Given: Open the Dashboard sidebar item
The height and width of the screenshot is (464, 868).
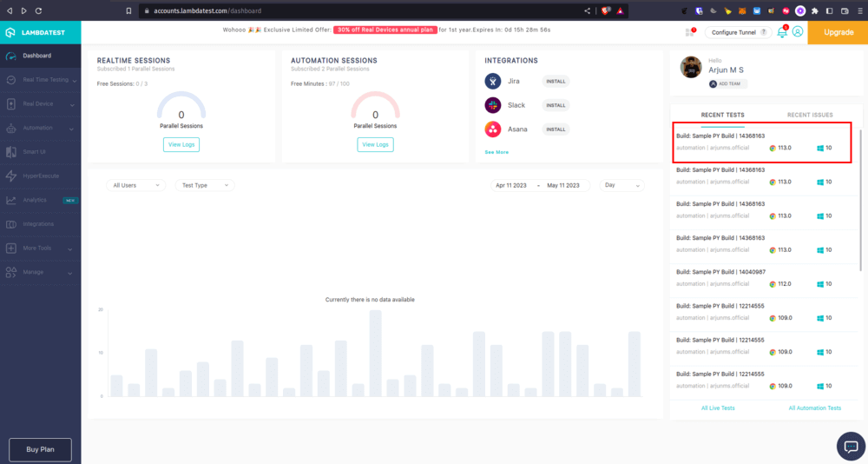Looking at the screenshot, I should coord(41,56).
